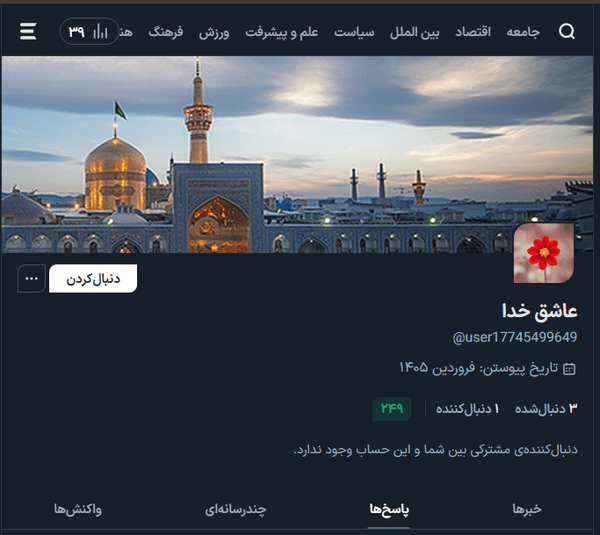
Task: Open the سیاست category
Action: (354, 32)
